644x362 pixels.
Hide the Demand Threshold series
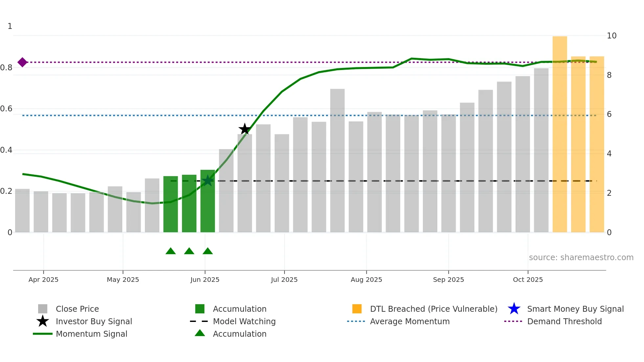(x=564, y=321)
